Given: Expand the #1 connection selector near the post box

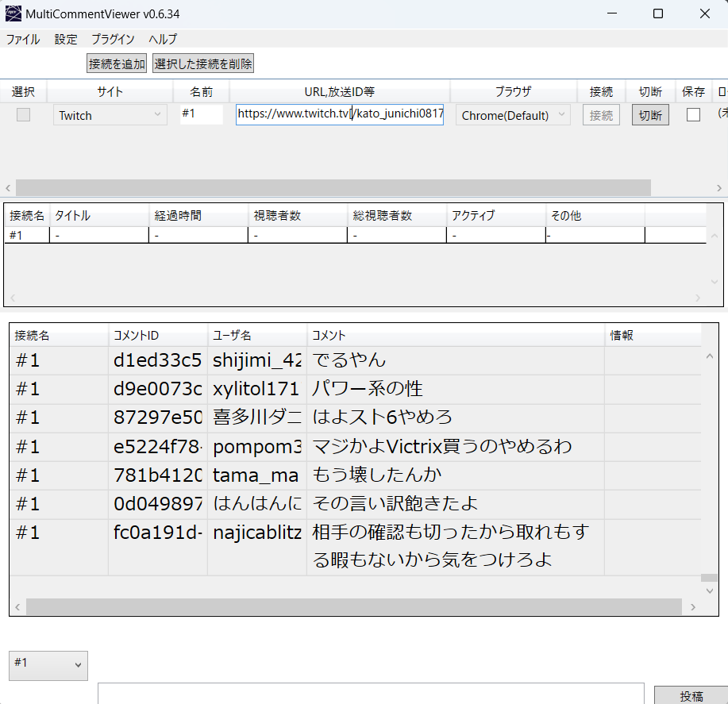Looking at the screenshot, I should pyautogui.click(x=48, y=665).
